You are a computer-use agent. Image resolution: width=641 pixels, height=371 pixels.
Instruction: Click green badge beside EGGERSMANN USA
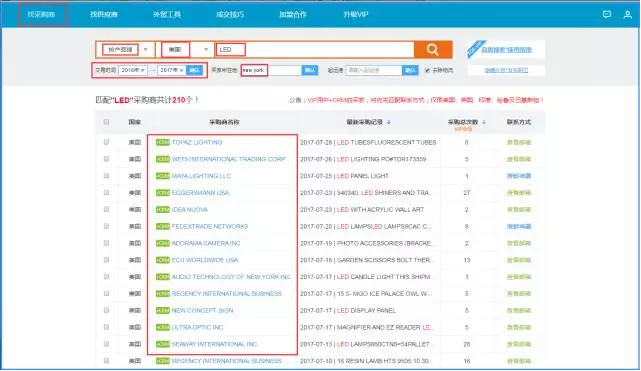click(163, 192)
